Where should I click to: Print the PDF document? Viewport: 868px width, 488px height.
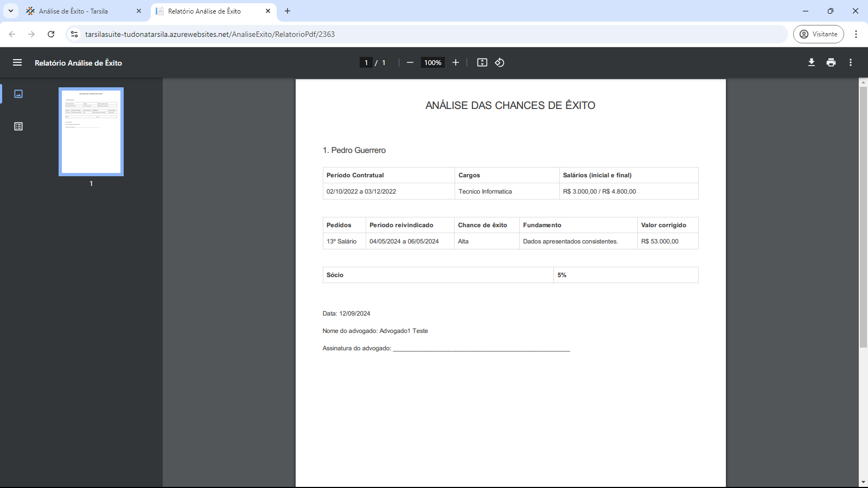tap(831, 62)
